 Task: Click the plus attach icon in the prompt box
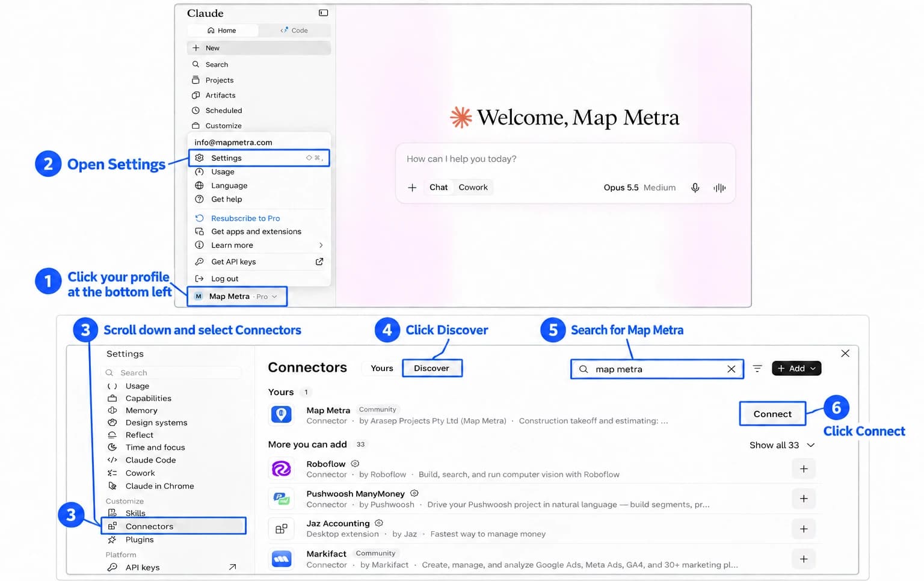point(412,188)
